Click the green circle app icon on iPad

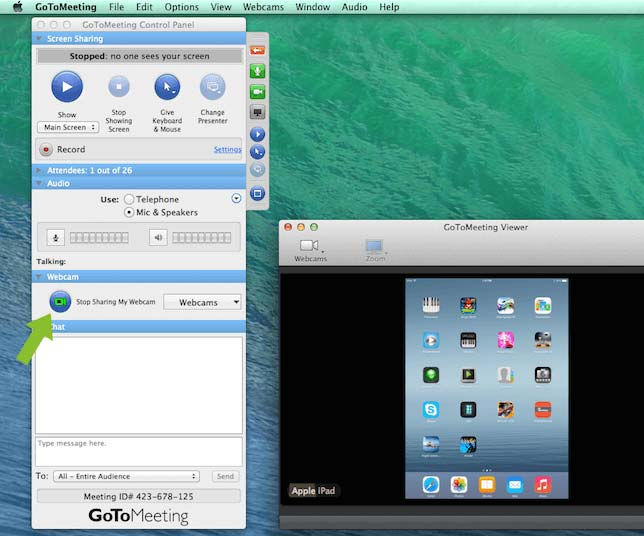pyautogui.click(x=431, y=375)
